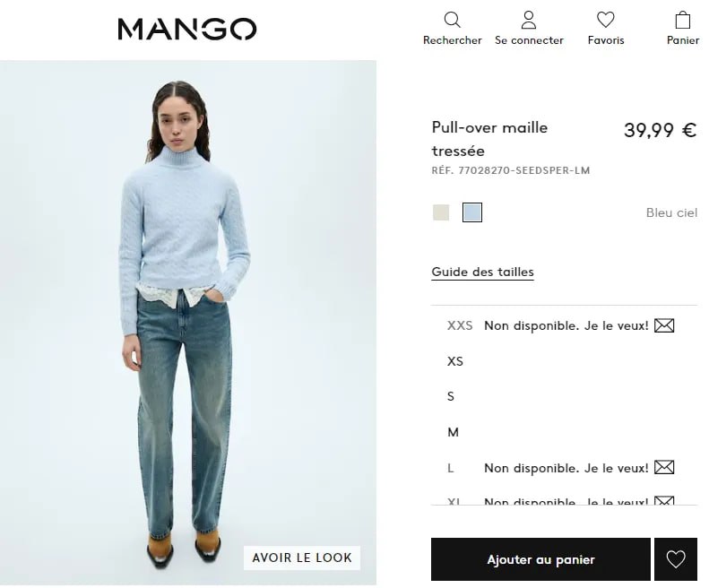Viewport: 709px width, 588px height.
Task: Click envelope icon for L size notification
Action: 664,467
